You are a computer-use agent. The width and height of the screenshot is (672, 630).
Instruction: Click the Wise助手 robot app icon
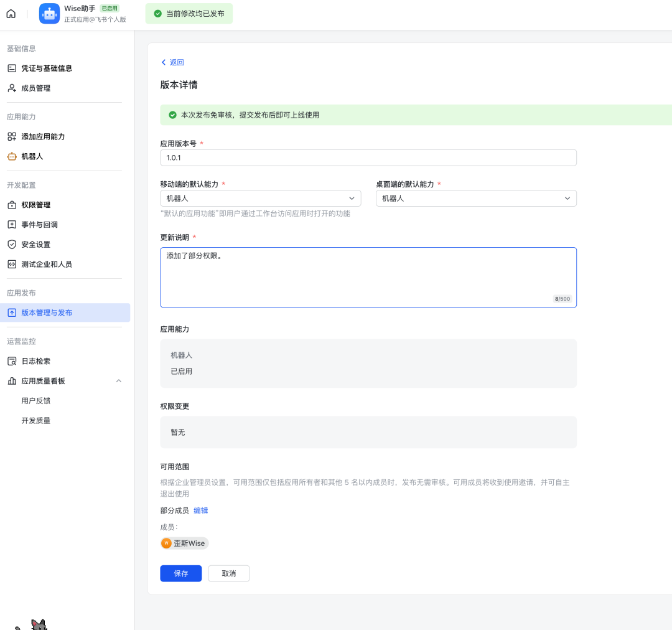[49, 14]
